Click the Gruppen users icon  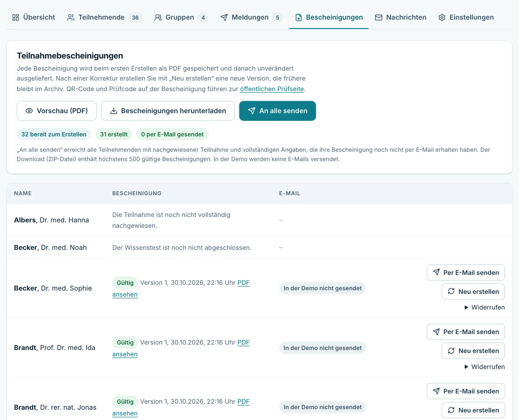158,17
